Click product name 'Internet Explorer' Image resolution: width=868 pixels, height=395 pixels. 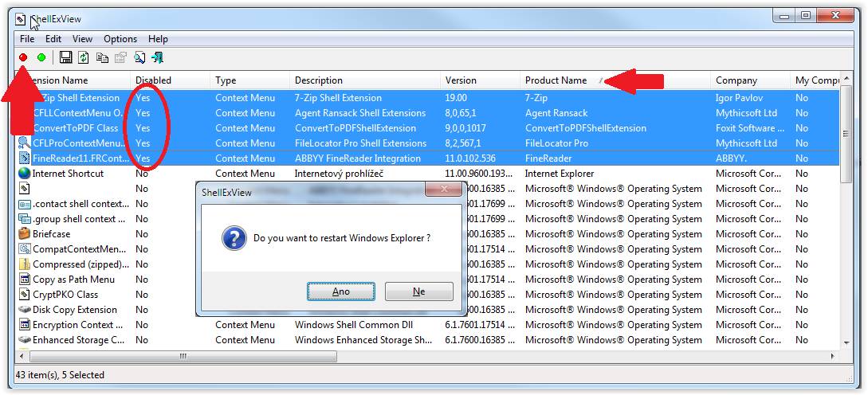560,173
